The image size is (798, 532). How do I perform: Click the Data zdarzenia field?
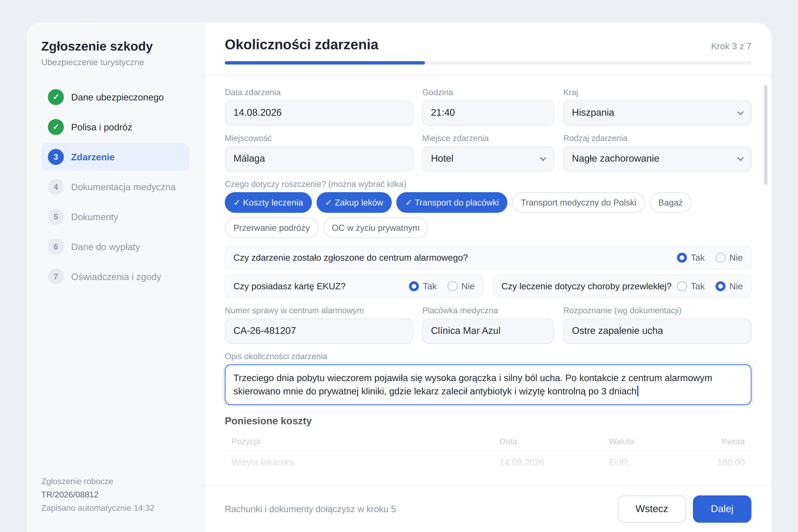(319, 113)
